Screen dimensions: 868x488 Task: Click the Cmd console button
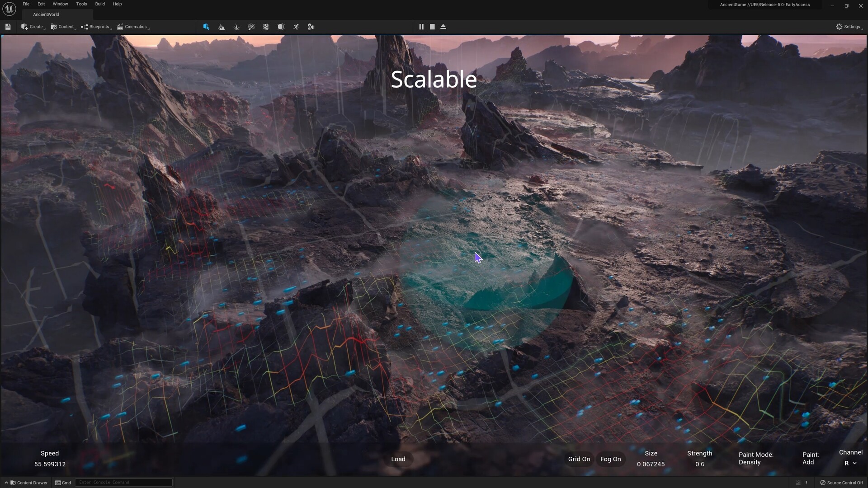click(63, 482)
